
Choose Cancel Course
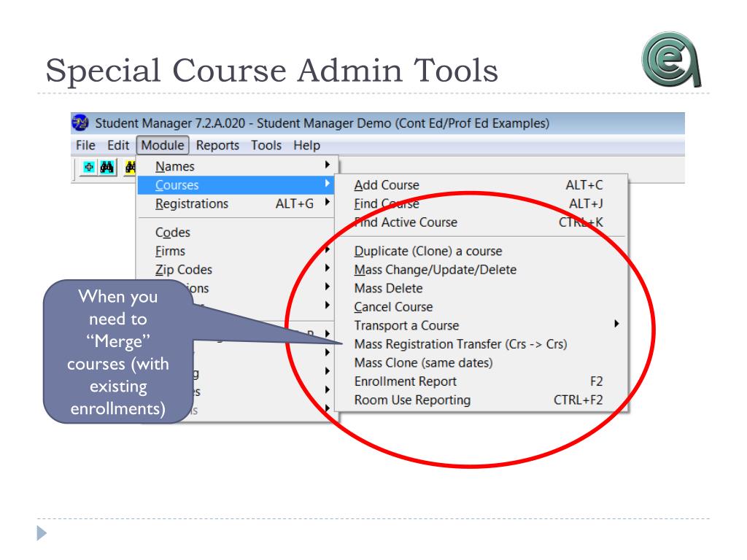click(x=481, y=307)
